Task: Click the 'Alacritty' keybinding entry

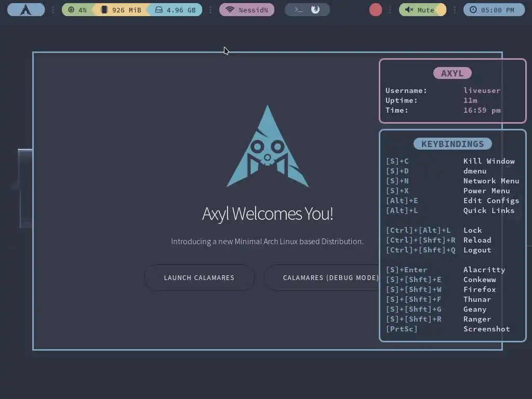Action: pyautogui.click(x=484, y=270)
